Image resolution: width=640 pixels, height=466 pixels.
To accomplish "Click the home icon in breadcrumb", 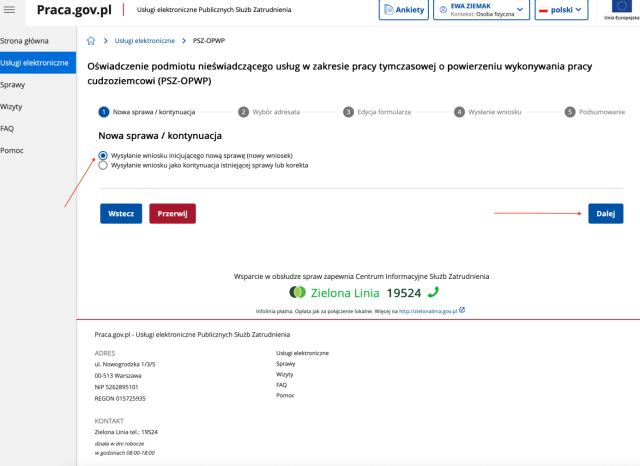I will pos(91,40).
